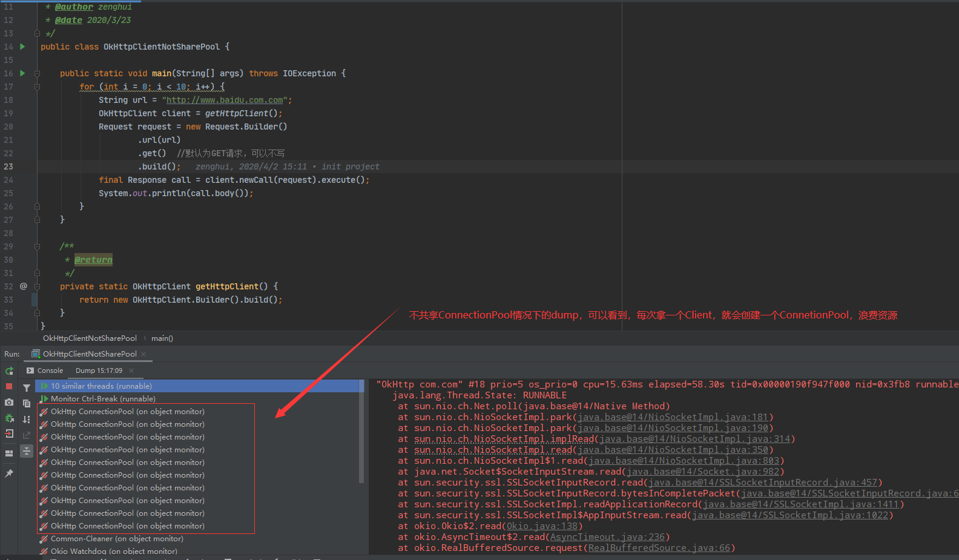This screenshot has width=959, height=560.
Task: Collapse the @return Javadoc fold marker
Action: click(37, 246)
